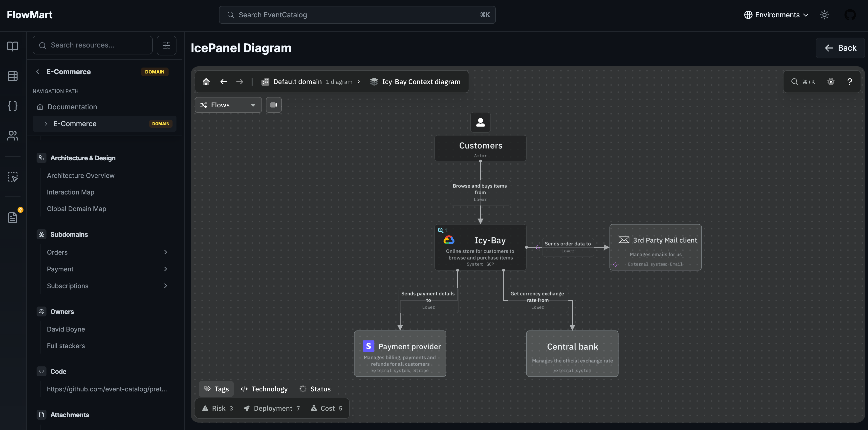Viewport: 868px width, 430px height.
Task: Open the GitHub icon in header
Action: pos(850,15)
